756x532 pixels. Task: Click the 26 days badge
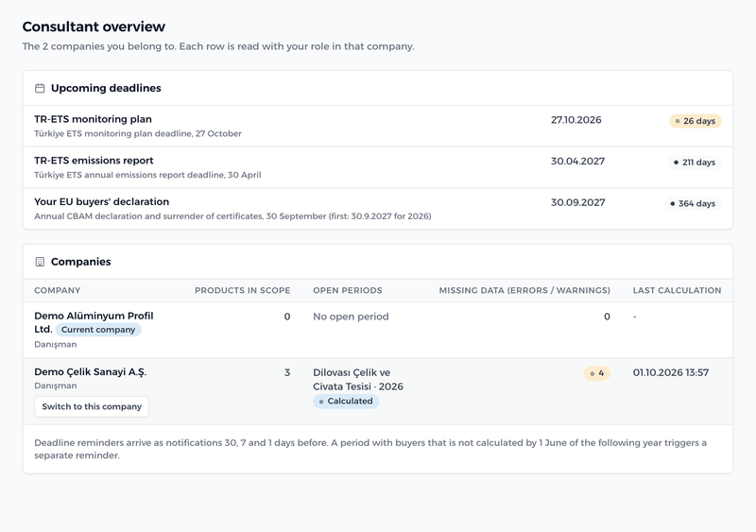[x=695, y=121]
